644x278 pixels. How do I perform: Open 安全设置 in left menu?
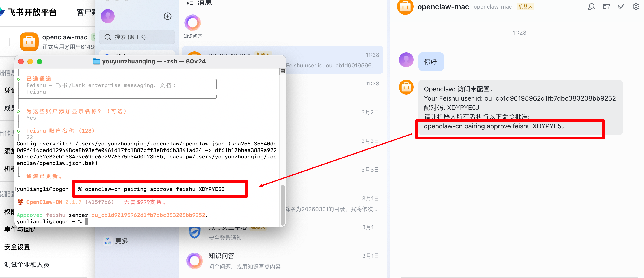click(17, 247)
